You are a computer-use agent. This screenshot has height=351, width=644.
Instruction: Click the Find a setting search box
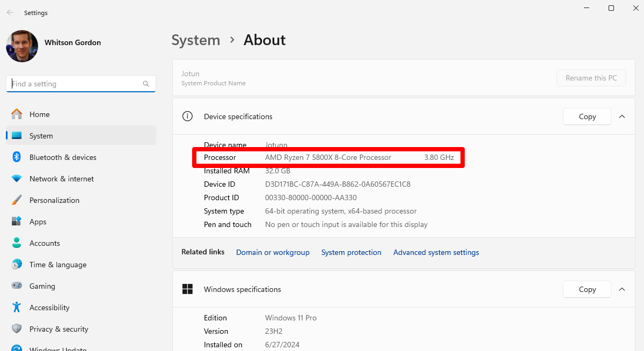(x=81, y=84)
